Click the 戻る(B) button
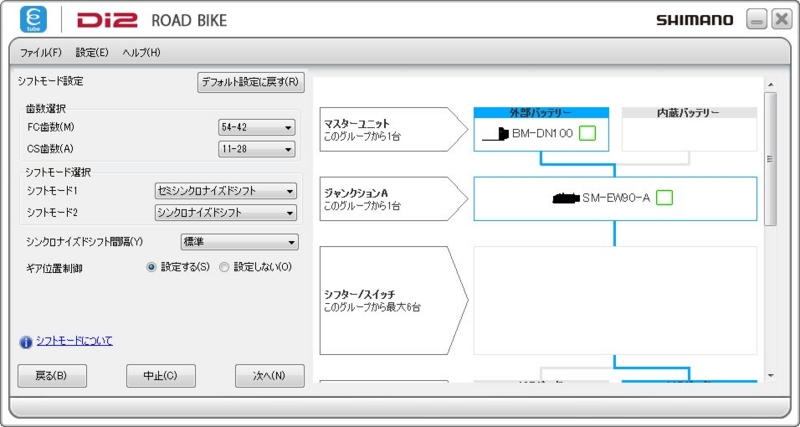 pyautogui.click(x=52, y=376)
